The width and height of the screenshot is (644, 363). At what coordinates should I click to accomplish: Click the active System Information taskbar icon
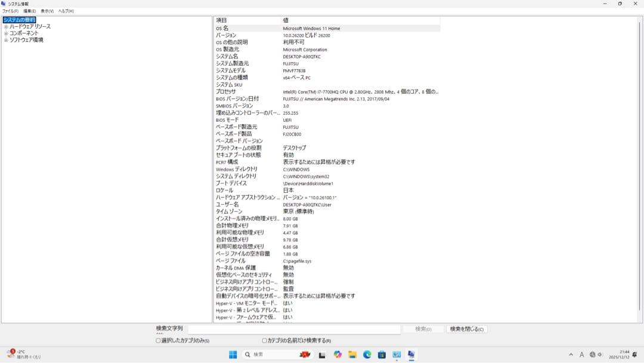click(x=410, y=355)
